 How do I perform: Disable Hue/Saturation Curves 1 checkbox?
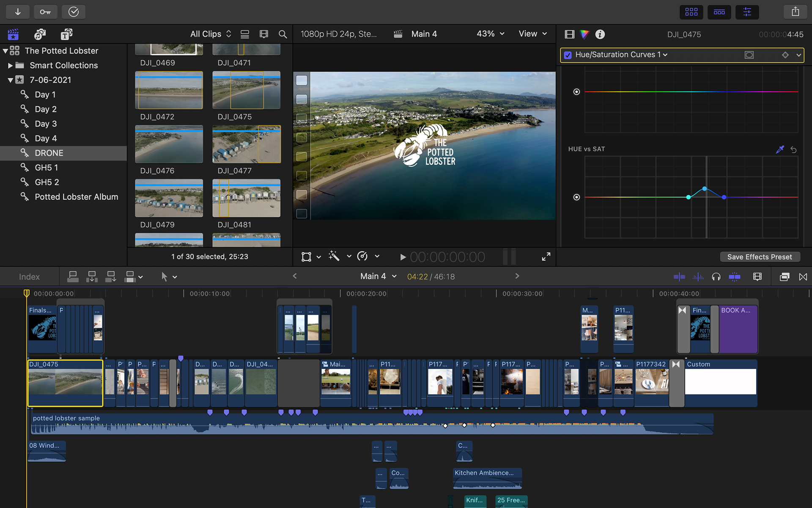pyautogui.click(x=568, y=55)
